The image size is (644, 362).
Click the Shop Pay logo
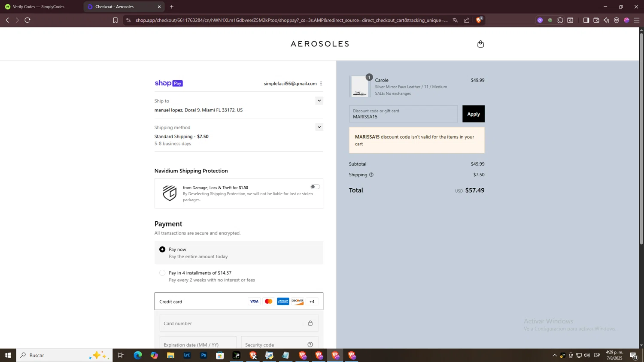pos(169,83)
